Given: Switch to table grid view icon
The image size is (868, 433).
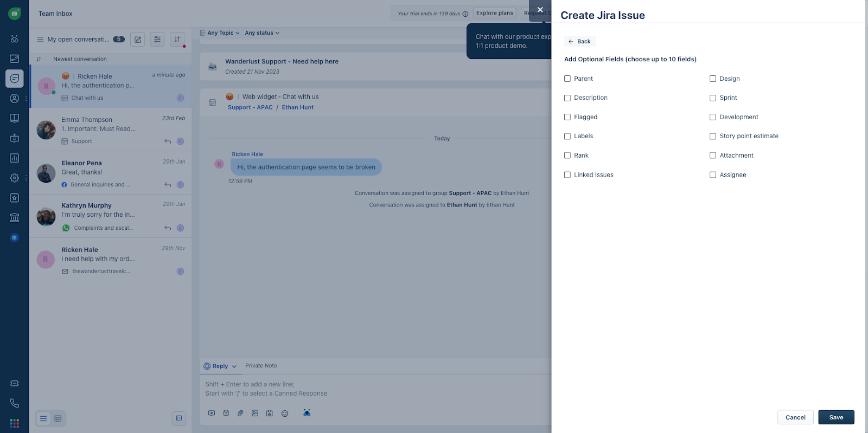Looking at the screenshot, I should tap(58, 418).
